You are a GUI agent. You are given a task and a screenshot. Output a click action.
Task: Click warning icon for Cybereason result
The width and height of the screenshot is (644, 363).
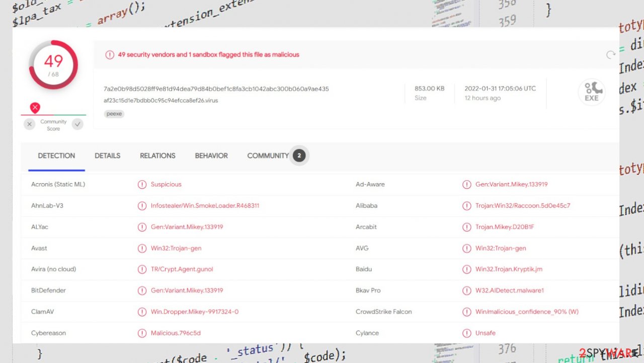[142, 333]
